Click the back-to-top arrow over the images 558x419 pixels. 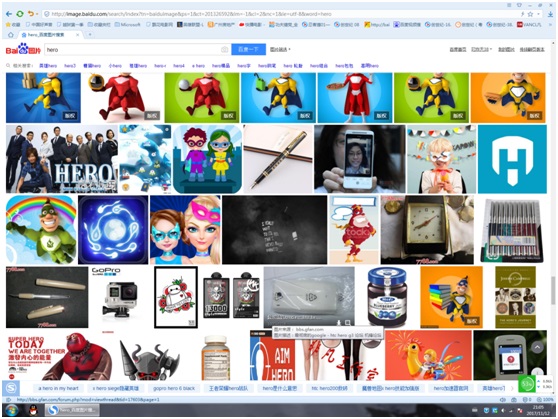[537, 347]
